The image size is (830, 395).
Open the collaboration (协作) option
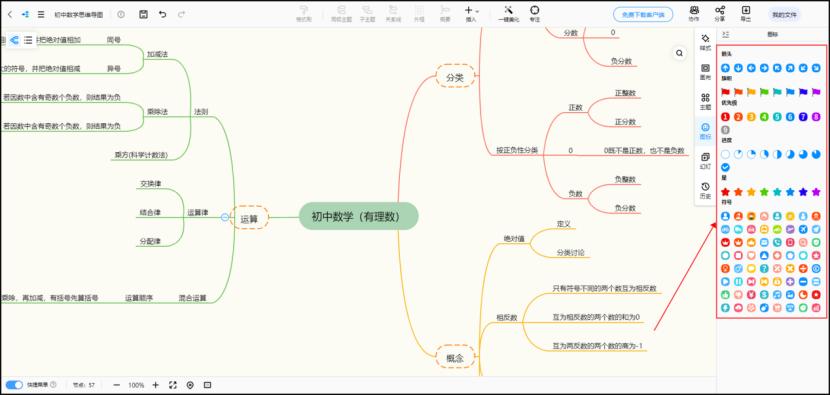pos(694,14)
